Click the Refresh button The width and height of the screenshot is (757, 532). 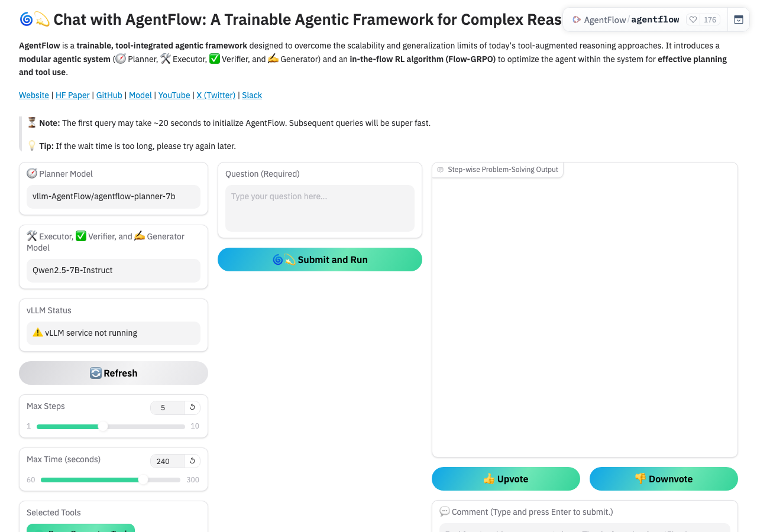[114, 373]
